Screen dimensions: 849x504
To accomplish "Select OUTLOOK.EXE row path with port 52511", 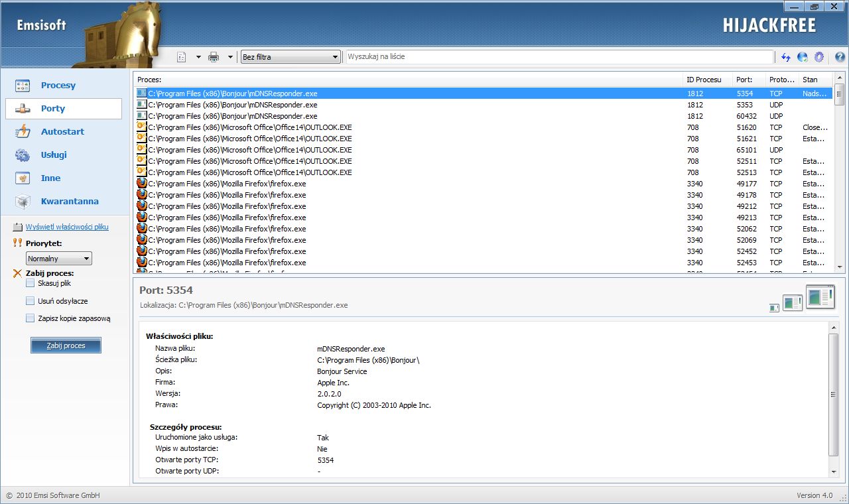I will (x=250, y=161).
